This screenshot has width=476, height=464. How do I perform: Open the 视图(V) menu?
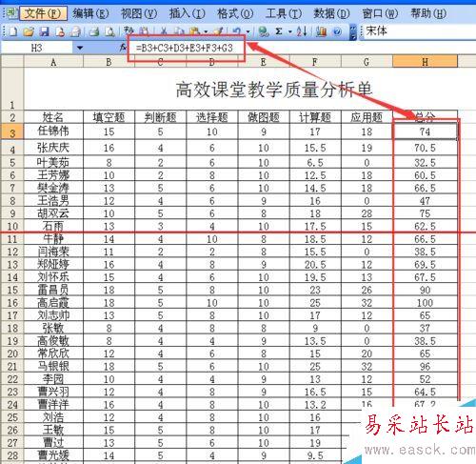[139, 13]
